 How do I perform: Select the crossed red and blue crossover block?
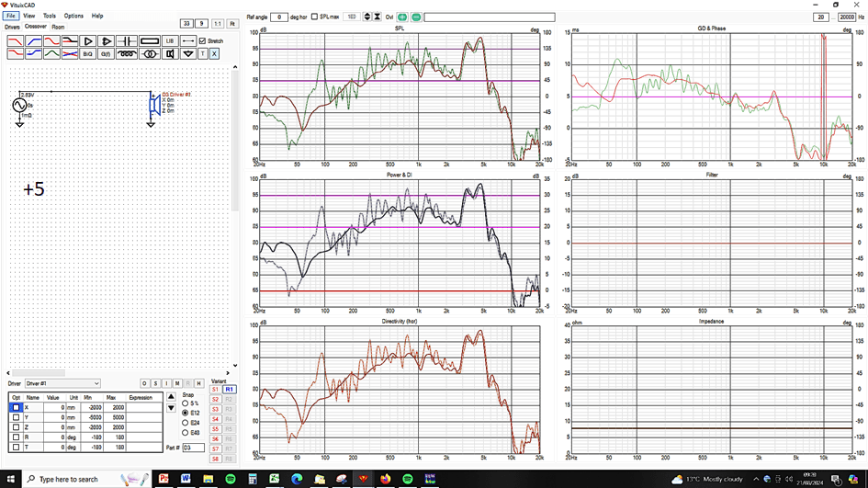coord(70,53)
